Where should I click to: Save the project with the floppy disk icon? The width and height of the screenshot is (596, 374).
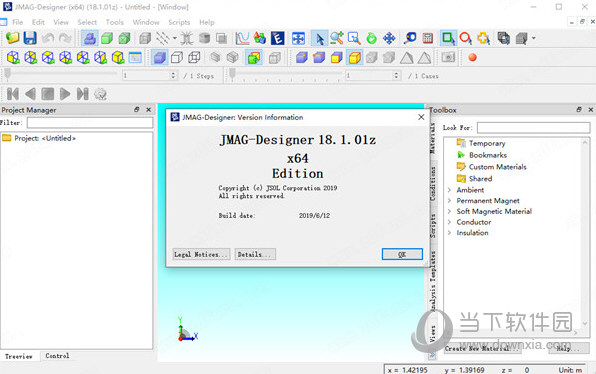tap(30, 38)
